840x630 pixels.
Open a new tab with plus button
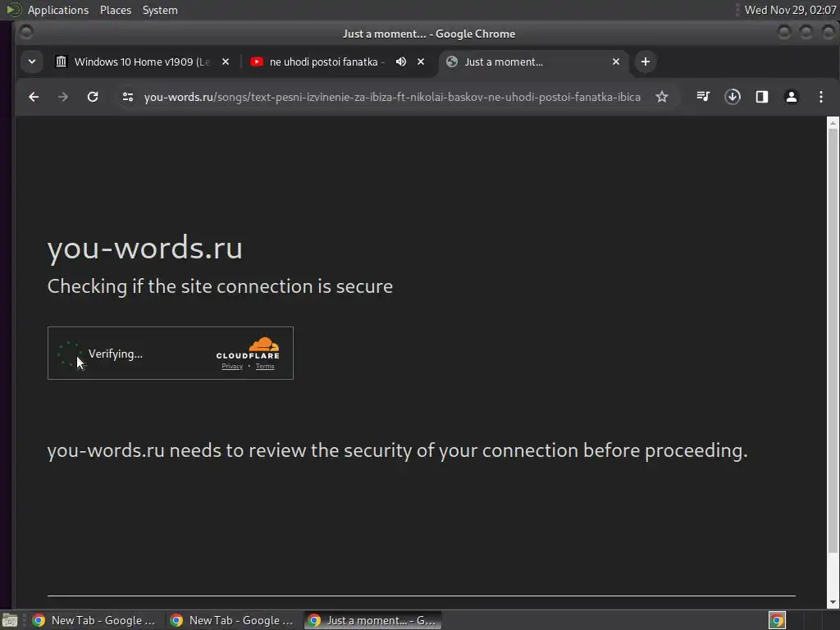[x=646, y=62]
